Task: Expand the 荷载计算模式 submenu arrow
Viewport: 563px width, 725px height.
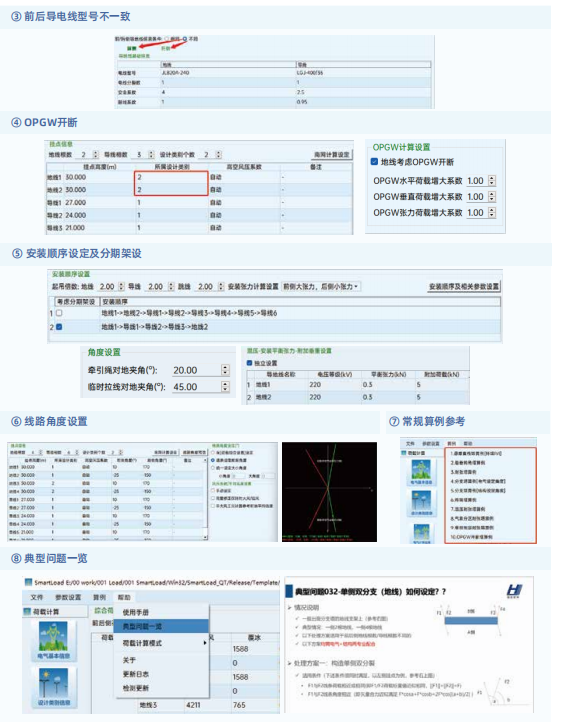Action: (204, 643)
